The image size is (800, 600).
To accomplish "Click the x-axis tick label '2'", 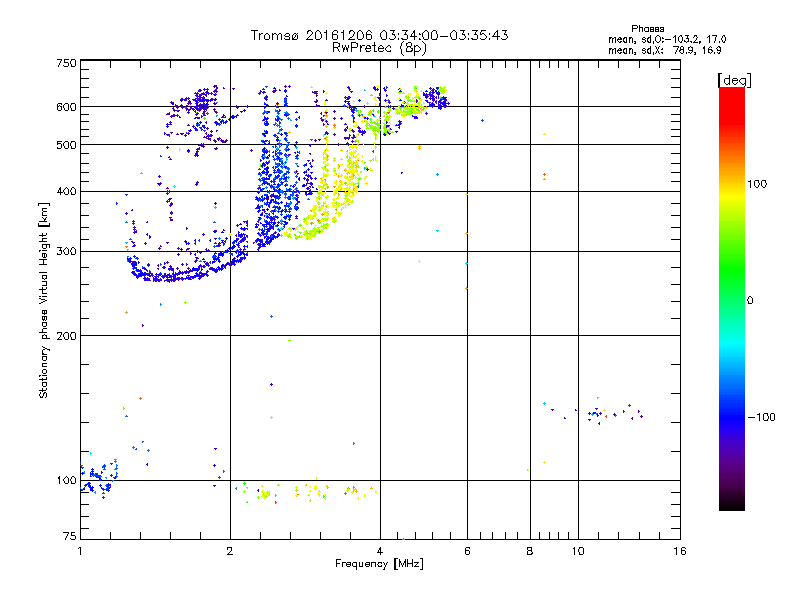I will point(230,551).
